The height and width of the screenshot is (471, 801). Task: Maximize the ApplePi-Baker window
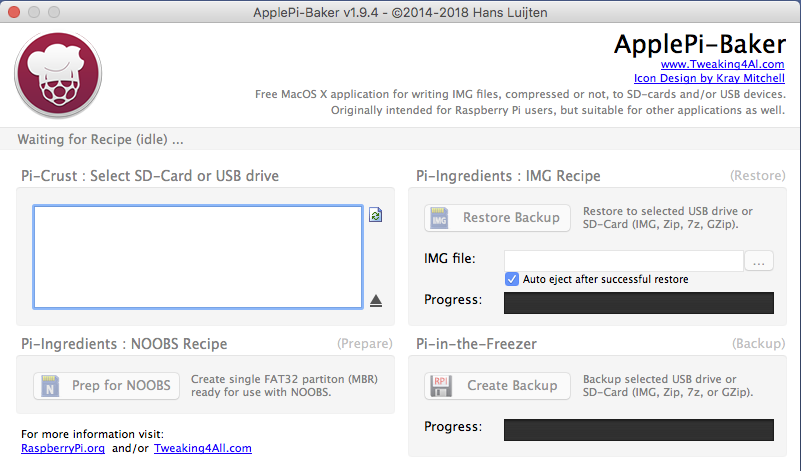[55, 13]
